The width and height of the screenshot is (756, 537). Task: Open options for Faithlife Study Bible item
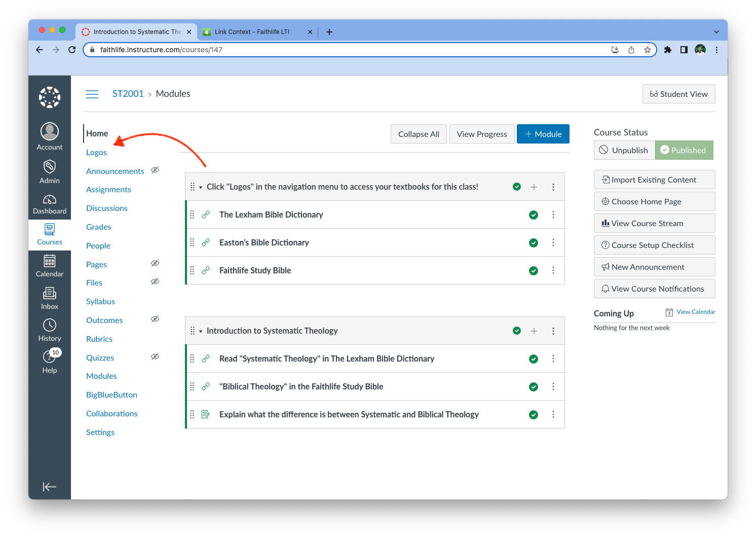(553, 271)
